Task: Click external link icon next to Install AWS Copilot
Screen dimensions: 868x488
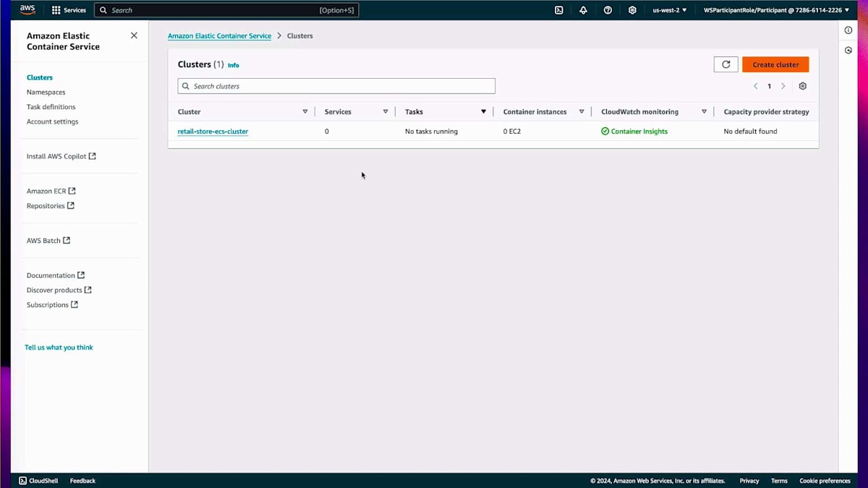Action: pyautogui.click(x=92, y=156)
